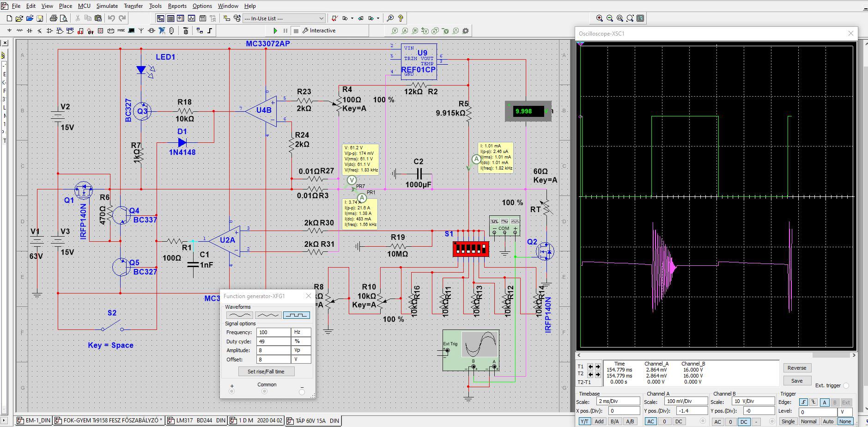Select the sine waveform button
This screenshot has width=868, height=427.
[239, 315]
